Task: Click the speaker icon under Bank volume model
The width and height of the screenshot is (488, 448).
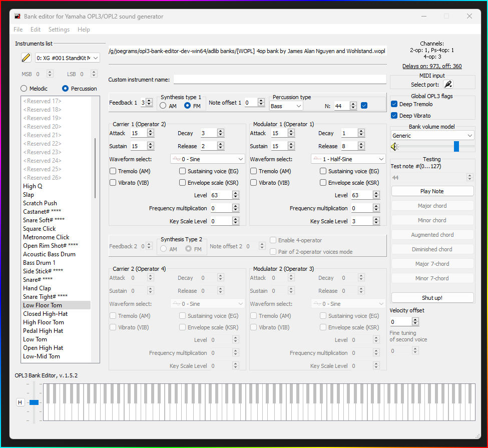Action: point(394,146)
